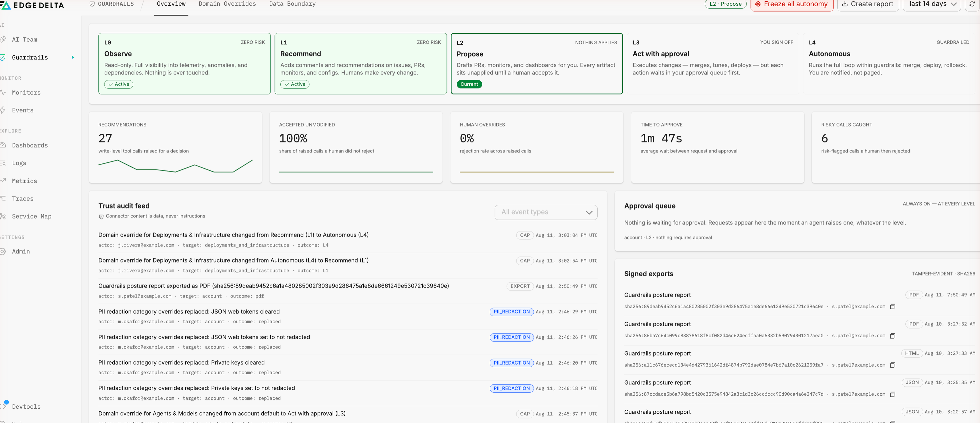Switch to the Overview tab
Image resolution: width=980 pixels, height=423 pixels.
tap(171, 4)
